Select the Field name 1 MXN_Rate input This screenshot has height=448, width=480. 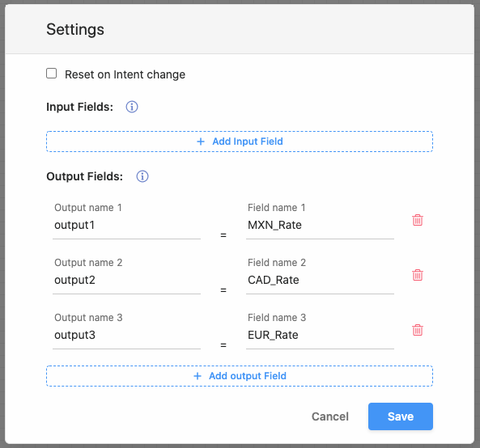tap(320, 226)
